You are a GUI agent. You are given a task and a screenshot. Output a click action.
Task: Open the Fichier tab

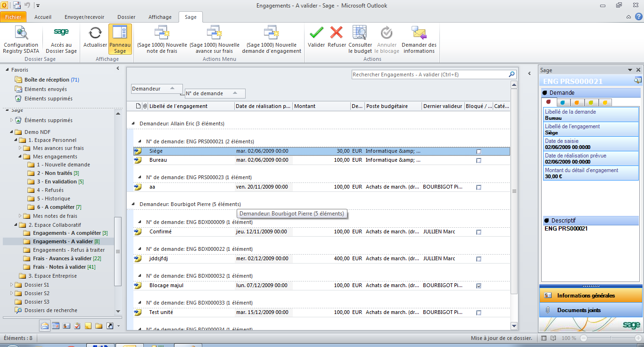coord(14,17)
